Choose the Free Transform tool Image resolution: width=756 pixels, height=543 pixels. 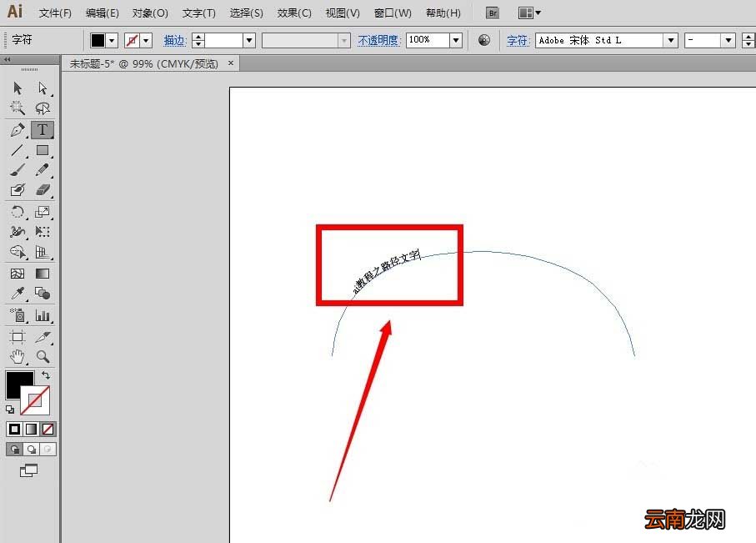(43, 232)
